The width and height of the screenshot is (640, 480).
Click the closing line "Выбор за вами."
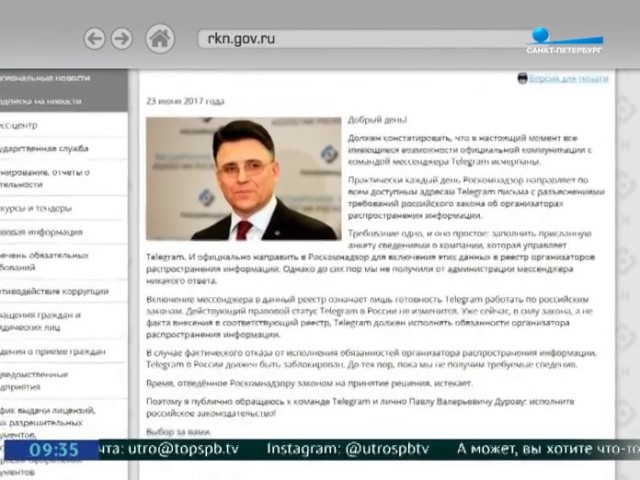[179, 431]
